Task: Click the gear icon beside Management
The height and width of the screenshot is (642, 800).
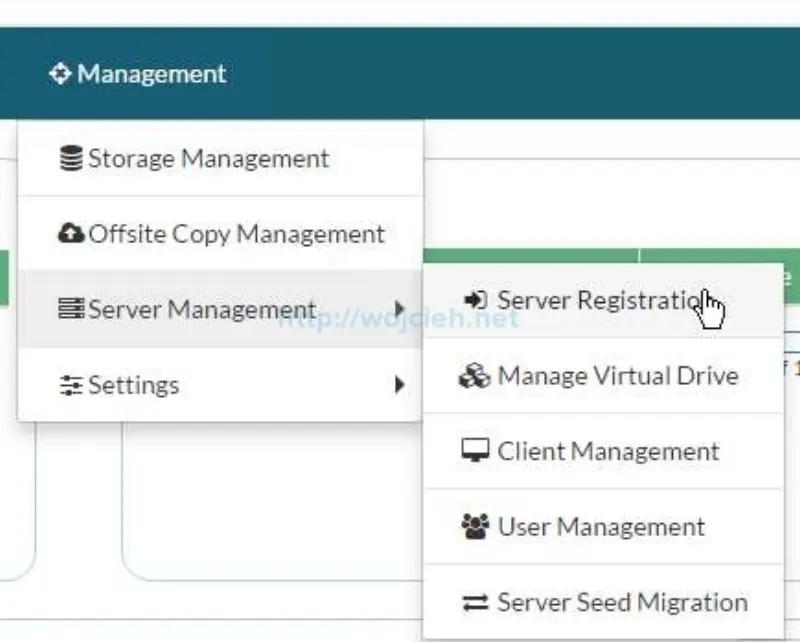Action: 62,73
